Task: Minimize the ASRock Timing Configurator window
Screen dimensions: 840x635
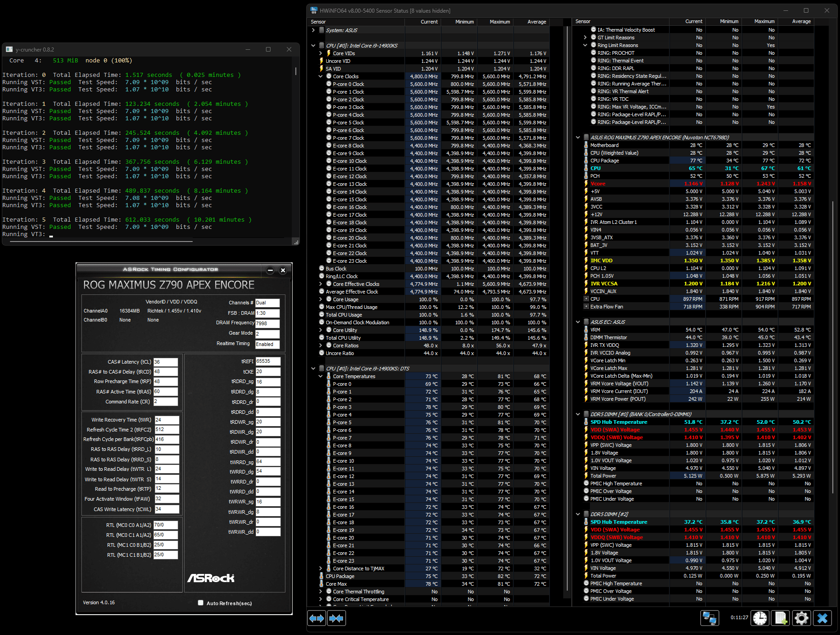Action: [x=270, y=270]
